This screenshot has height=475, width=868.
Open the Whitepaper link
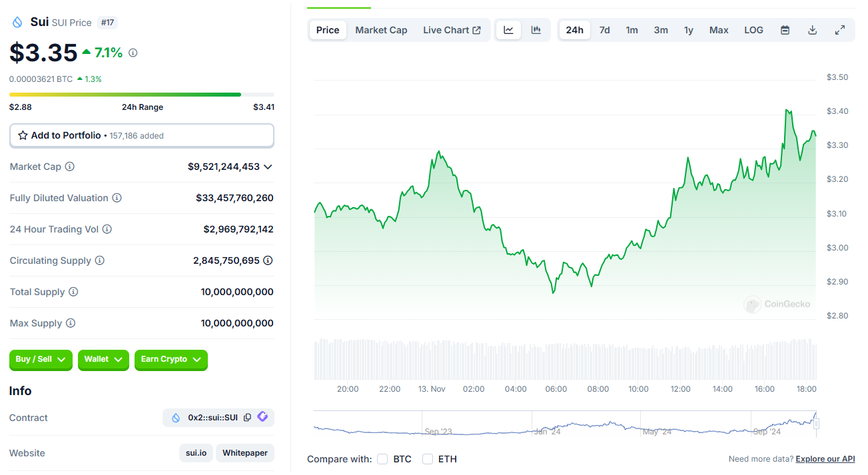(x=245, y=453)
